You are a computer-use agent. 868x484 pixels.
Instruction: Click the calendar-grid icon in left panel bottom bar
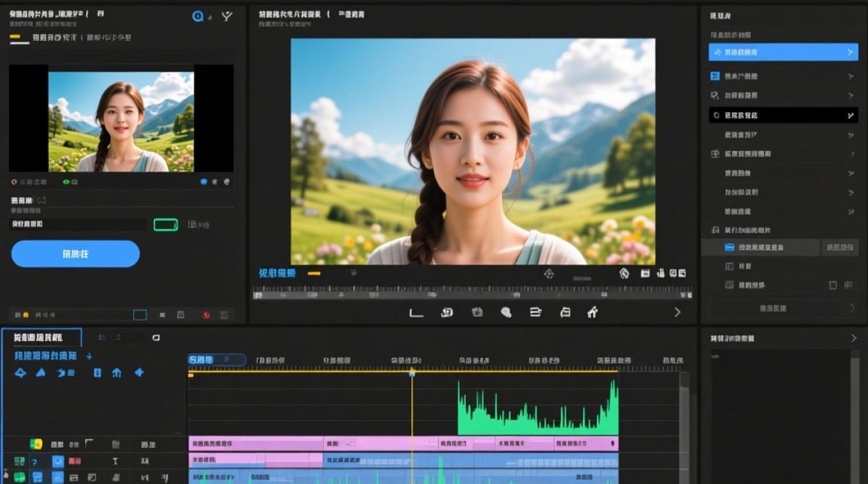(x=181, y=315)
